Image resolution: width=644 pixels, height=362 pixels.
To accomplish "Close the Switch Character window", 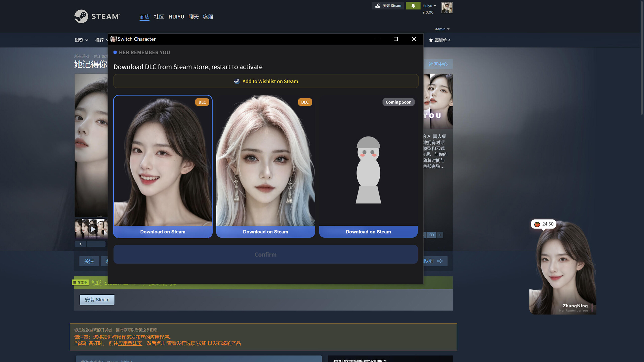I will click(414, 39).
